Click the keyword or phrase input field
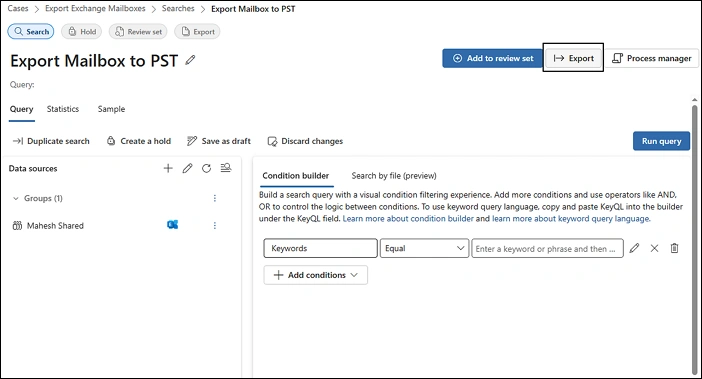Viewport: 702px width, 379px height. (x=547, y=248)
